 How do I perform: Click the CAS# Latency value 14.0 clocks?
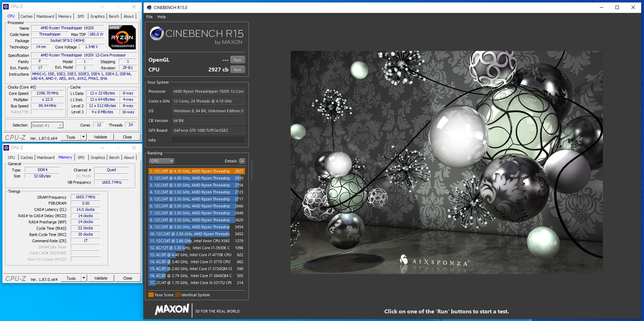click(85, 209)
